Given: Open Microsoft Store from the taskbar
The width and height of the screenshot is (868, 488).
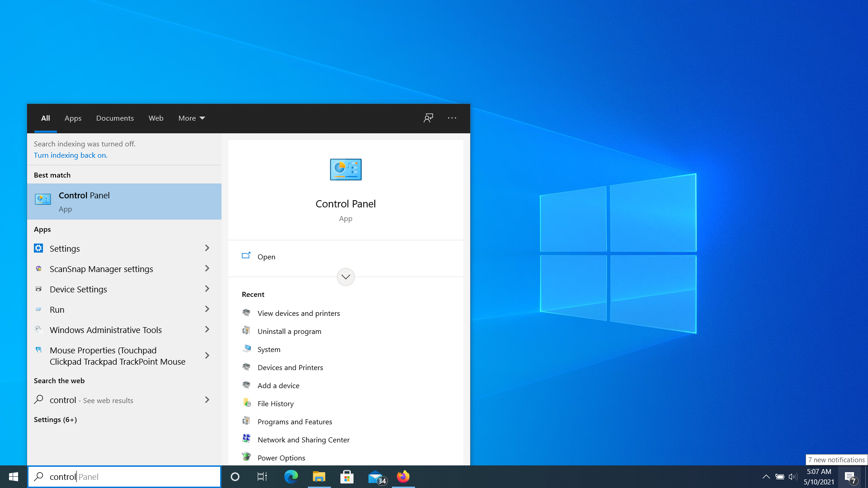Looking at the screenshot, I should [x=347, y=477].
